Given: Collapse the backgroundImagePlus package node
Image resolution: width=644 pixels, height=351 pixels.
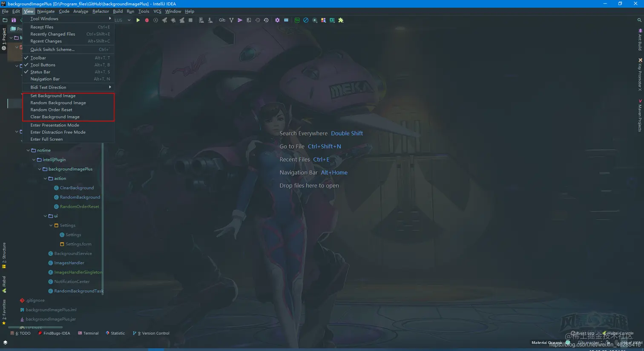Looking at the screenshot, I should point(40,169).
